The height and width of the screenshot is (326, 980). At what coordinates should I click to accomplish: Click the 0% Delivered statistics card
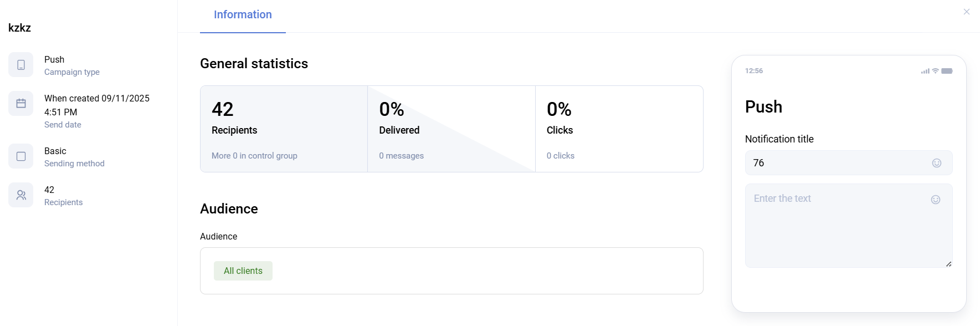(451, 129)
